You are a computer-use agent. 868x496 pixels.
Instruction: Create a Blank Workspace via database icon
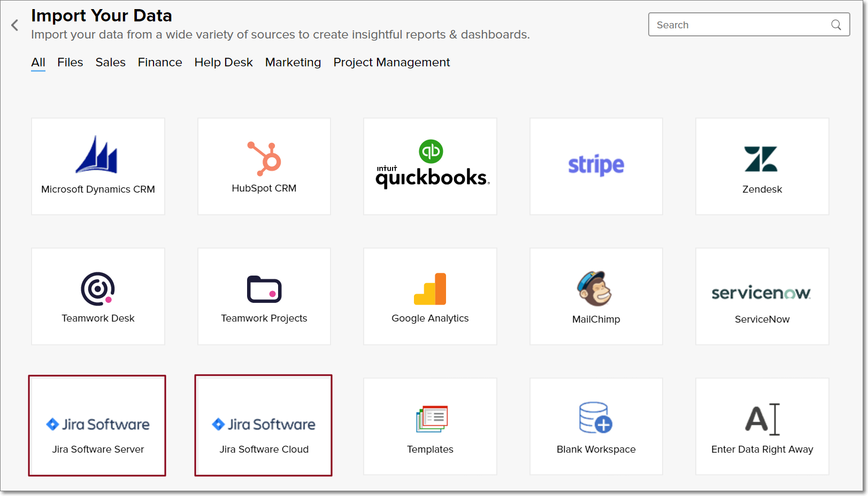pos(596,418)
